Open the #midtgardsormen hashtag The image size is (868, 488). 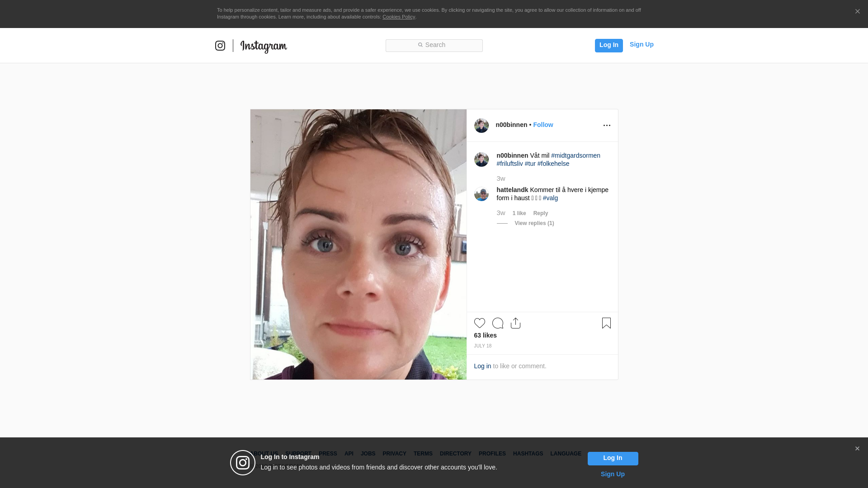(x=576, y=155)
